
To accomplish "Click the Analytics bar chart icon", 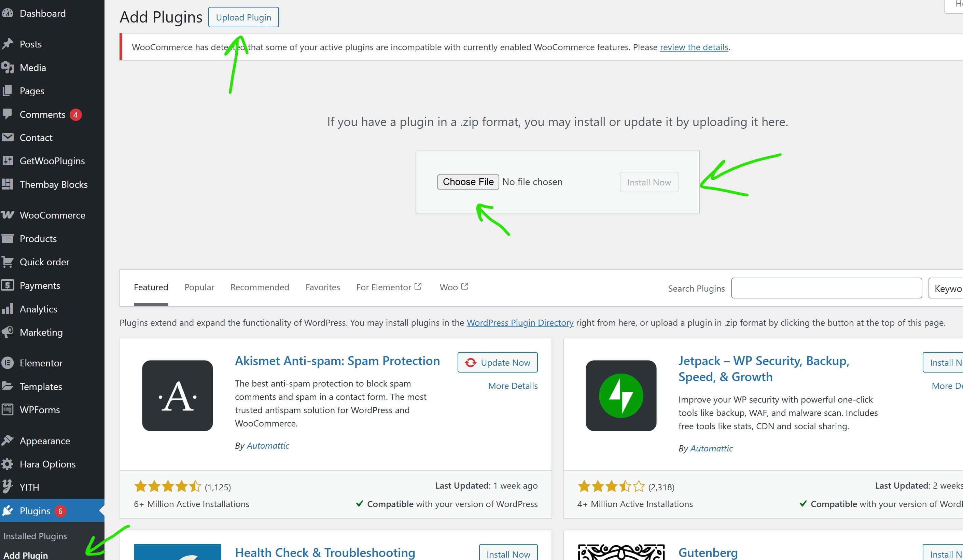I will click(8, 309).
